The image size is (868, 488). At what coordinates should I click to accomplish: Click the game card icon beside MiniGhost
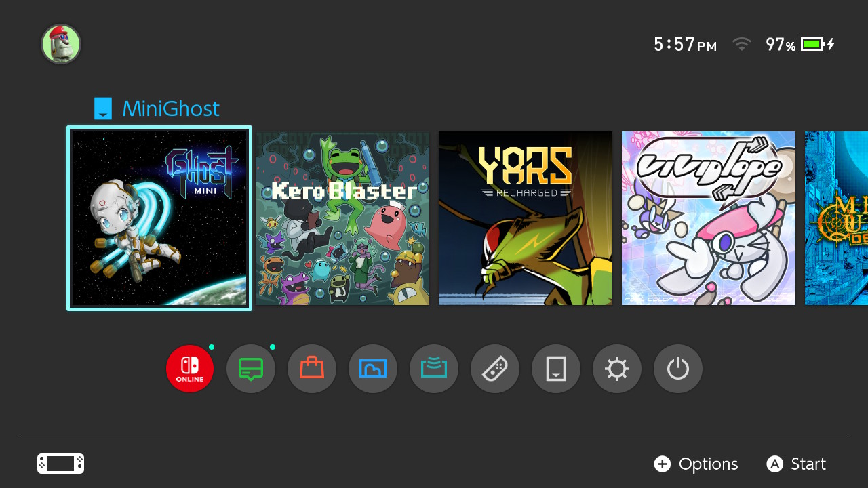[x=103, y=108]
